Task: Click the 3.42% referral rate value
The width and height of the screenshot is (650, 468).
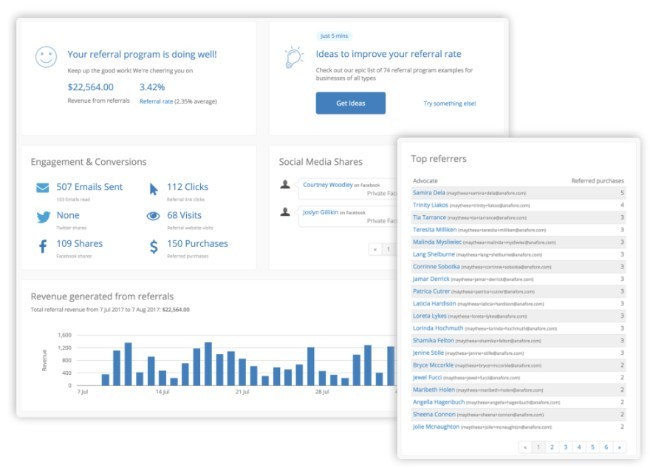Action: (x=152, y=87)
